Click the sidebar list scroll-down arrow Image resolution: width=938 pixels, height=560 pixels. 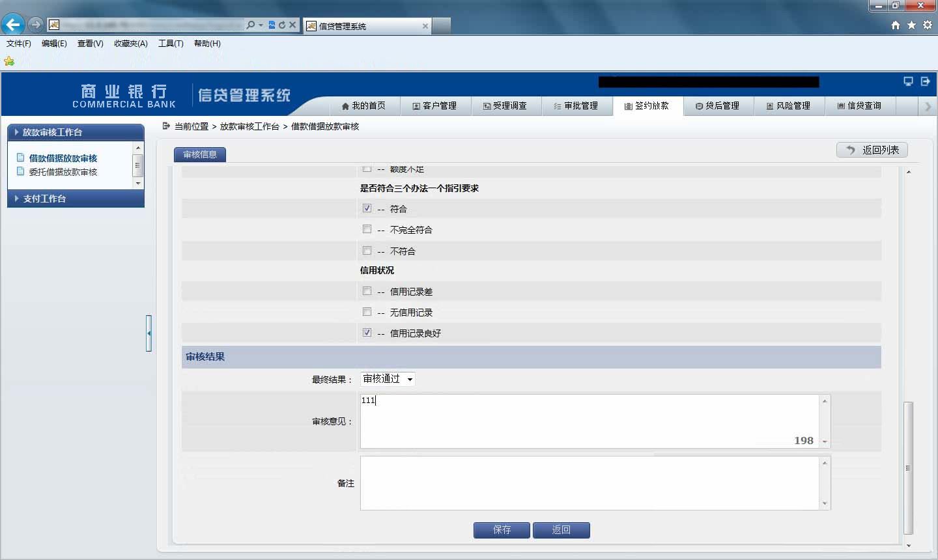coord(137,184)
